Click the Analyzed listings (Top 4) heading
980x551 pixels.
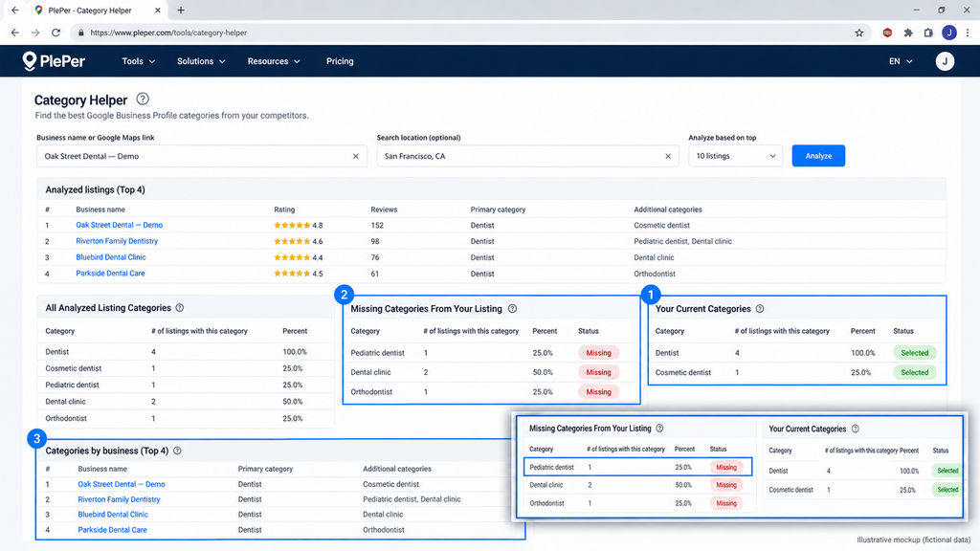pos(95,189)
